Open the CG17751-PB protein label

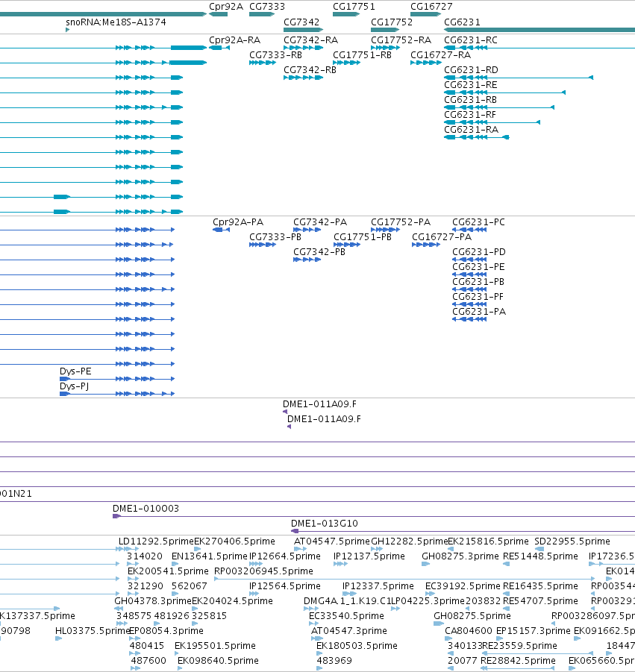click(363, 237)
